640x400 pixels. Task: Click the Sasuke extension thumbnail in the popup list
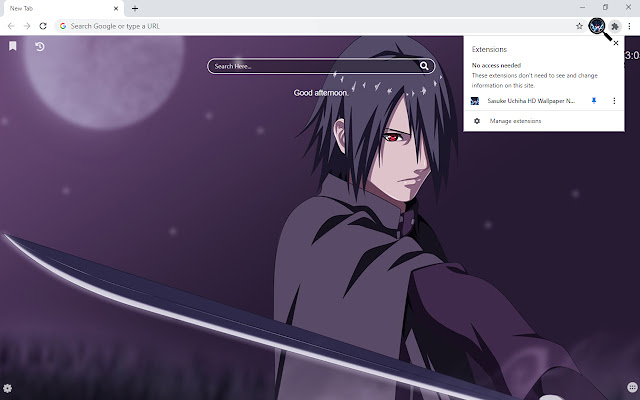tap(475, 101)
